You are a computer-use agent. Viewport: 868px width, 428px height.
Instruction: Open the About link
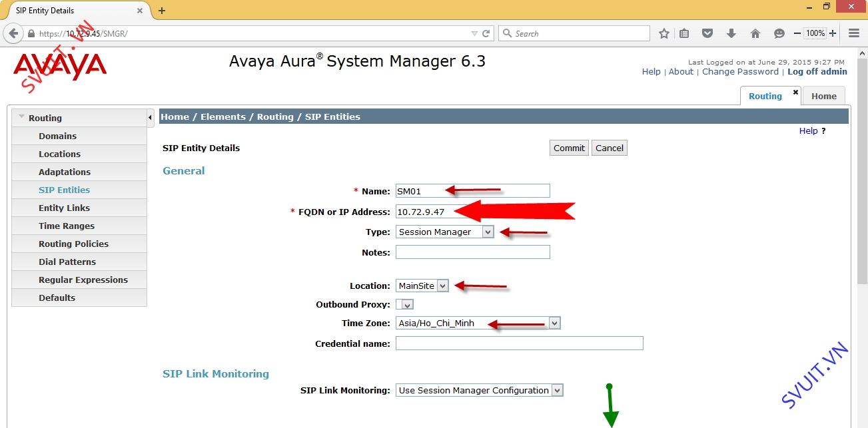tap(681, 72)
